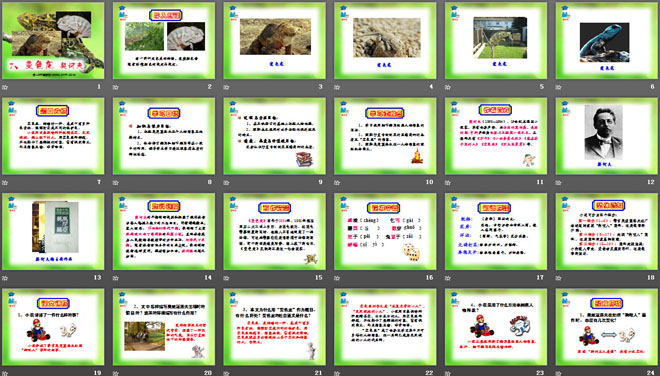The height and width of the screenshot is (376, 660).
Task: Select slide 22 thumbnail with red and black text
Action: click(x=385, y=327)
